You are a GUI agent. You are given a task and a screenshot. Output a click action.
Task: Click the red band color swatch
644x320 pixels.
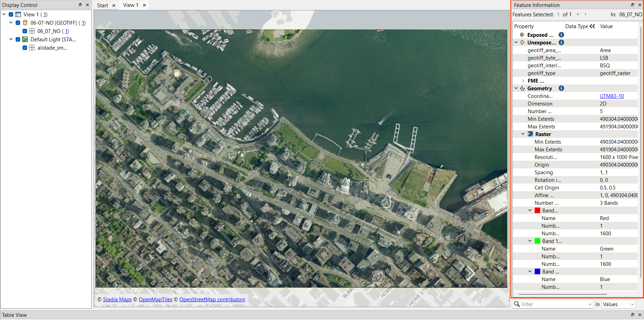[537, 210]
